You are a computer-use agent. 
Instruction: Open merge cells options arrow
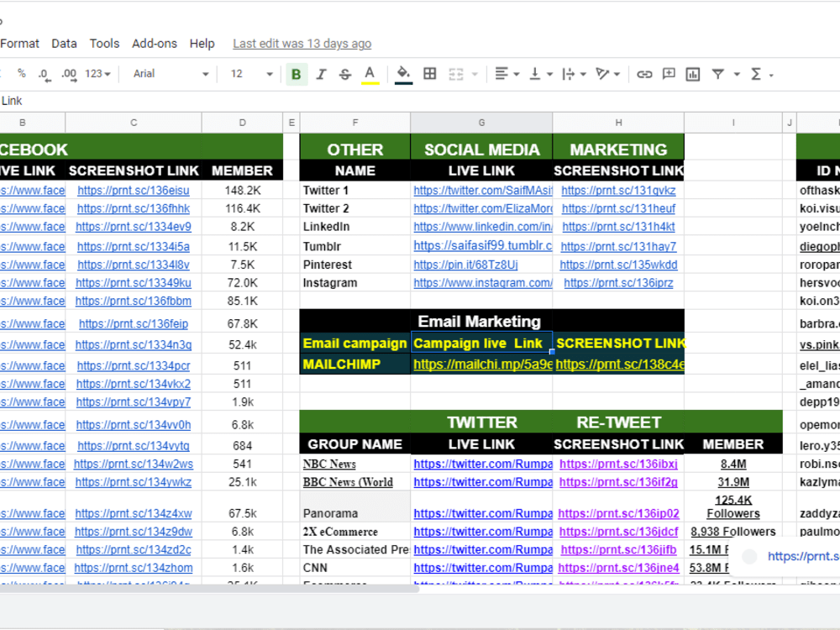coord(475,75)
